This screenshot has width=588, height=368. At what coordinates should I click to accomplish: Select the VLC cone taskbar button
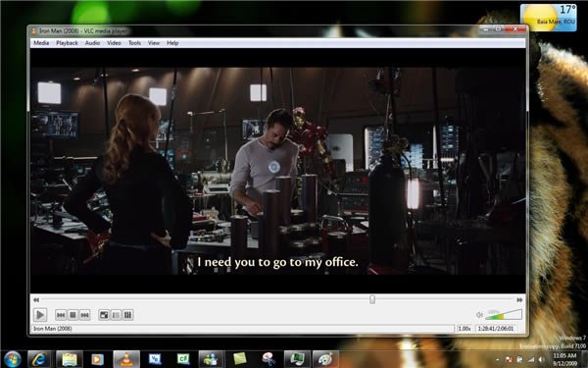[126, 359]
